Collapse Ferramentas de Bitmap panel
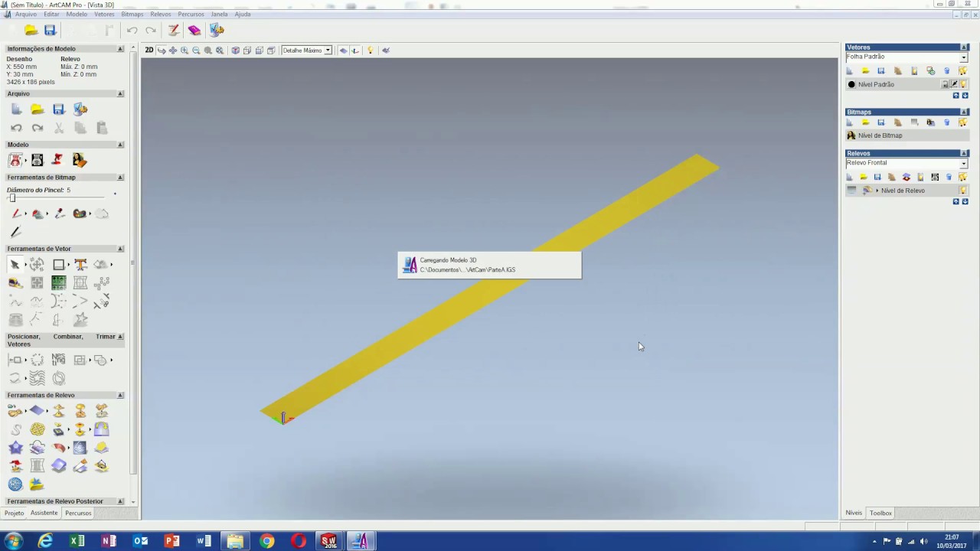Viewport: 980px width, 551px height. coord(120,178)
